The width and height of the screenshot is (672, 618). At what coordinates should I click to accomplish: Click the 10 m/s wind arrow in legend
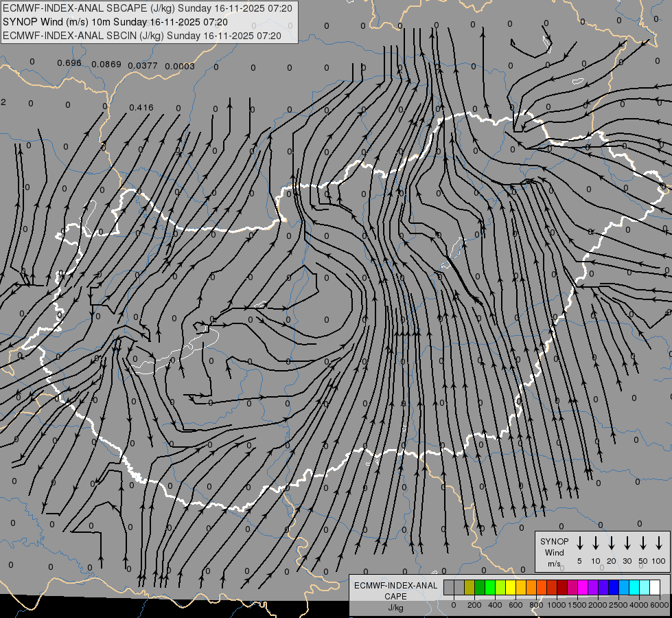596,543
